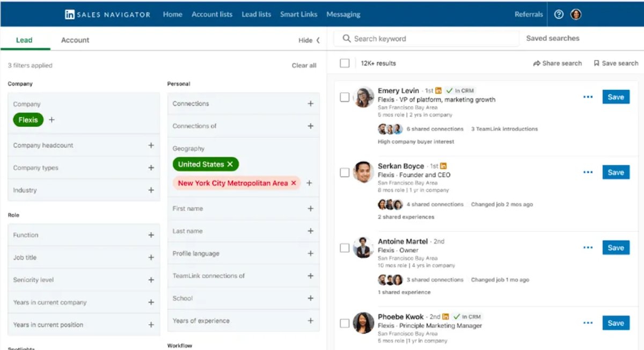
Task: Select Emery Levin's checkbox
Action: pyautogui.click(x=345, y=97)
